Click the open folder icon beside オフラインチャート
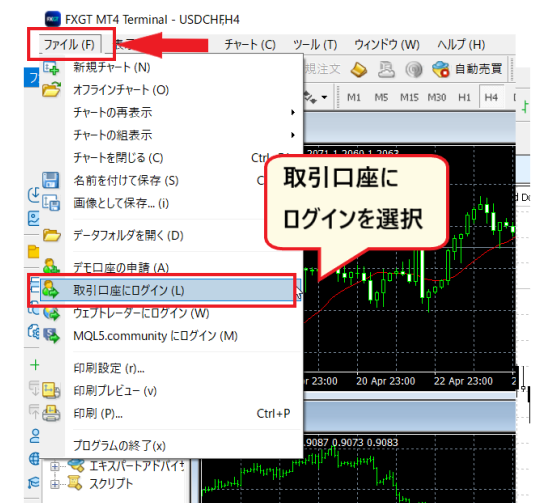 click(51, 90)
